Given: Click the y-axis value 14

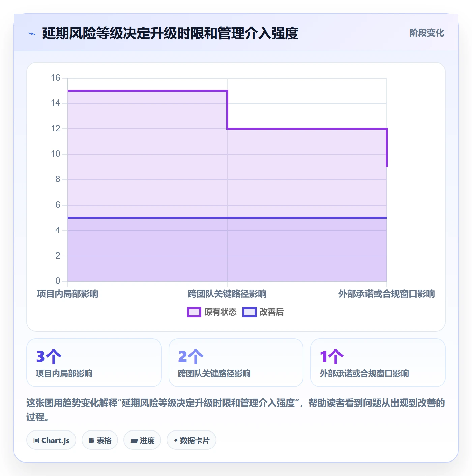Looking at the screenshot, I should (x=56, y=103).
